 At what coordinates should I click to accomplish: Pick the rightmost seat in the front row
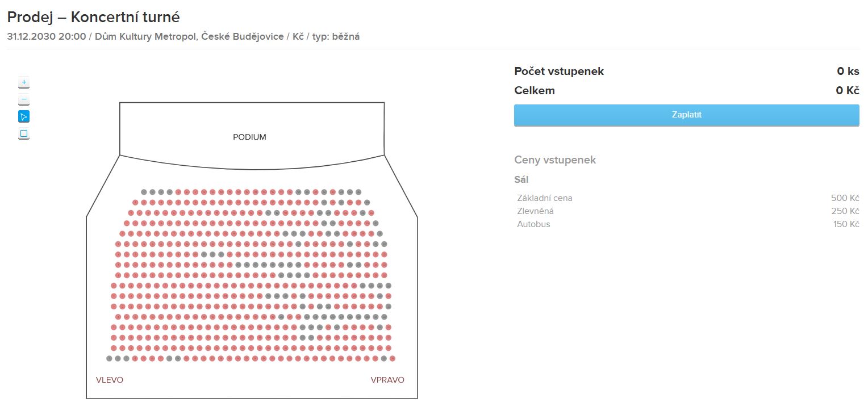358,192
